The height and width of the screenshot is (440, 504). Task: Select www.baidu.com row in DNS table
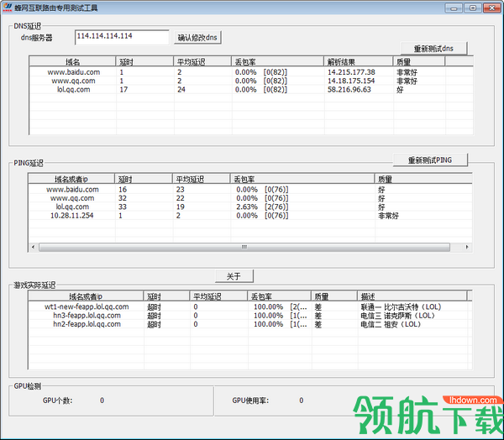(250, 72)
